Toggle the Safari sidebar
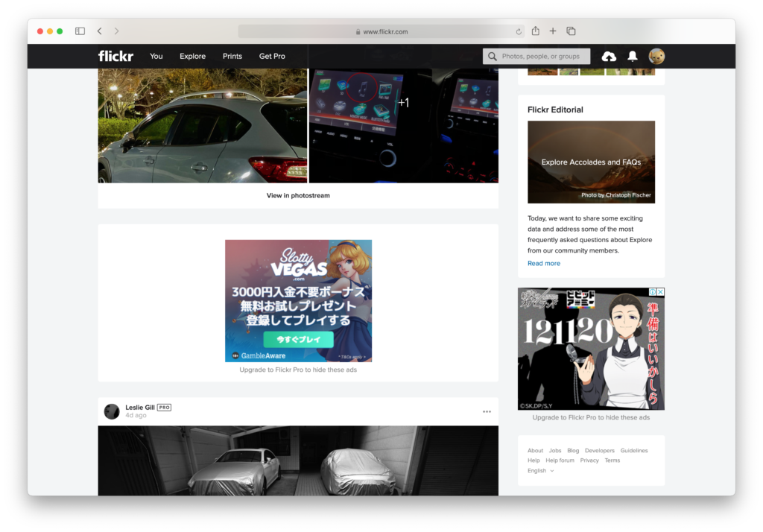Image resolution: width=763 pixels, height=532 pixels. coord(80,31)
